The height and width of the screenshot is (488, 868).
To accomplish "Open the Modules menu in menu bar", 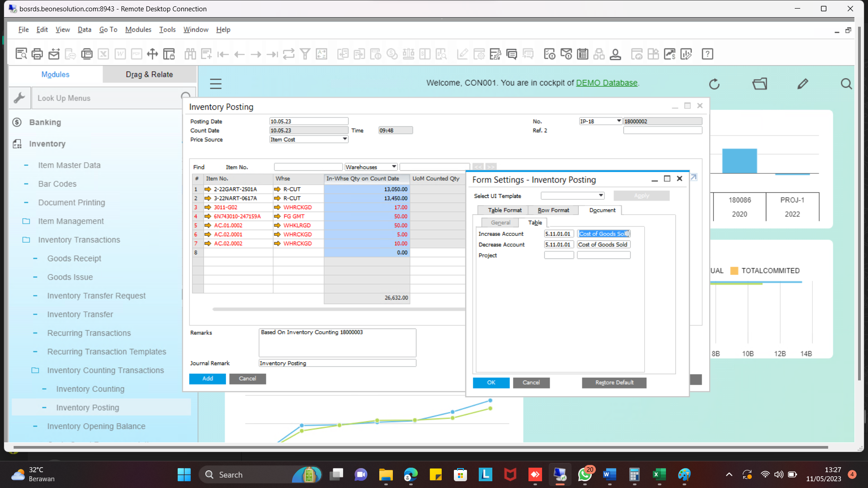I will pyautogui.click(x=138, y=29).
